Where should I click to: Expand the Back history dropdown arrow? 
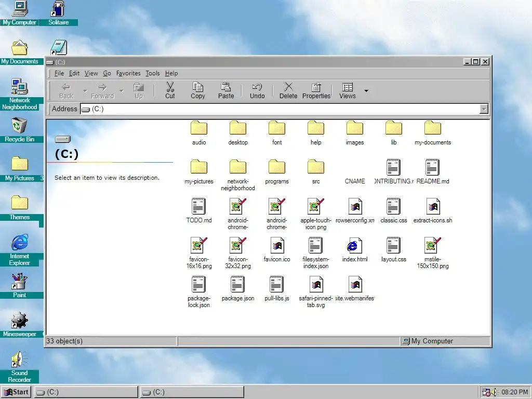pyautogui.click(x=85, y=91)
